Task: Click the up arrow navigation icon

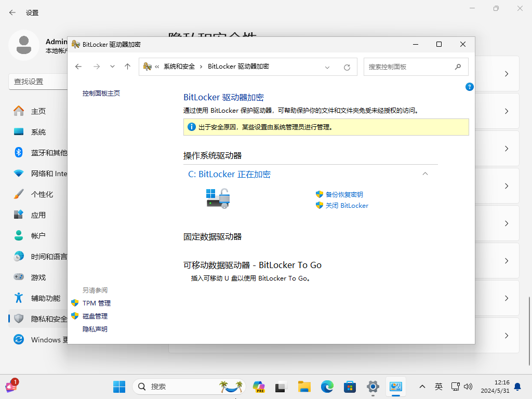Action: pos(127,66)
